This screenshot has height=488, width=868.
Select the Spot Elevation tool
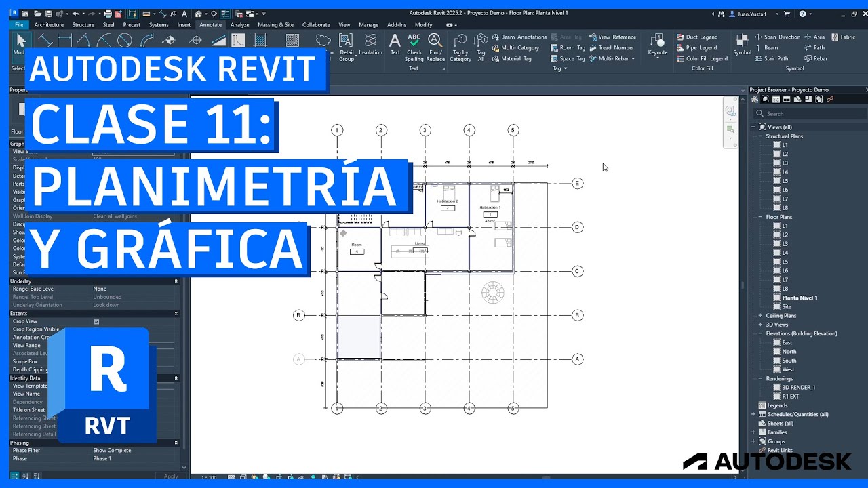click(x=168, y=40)
